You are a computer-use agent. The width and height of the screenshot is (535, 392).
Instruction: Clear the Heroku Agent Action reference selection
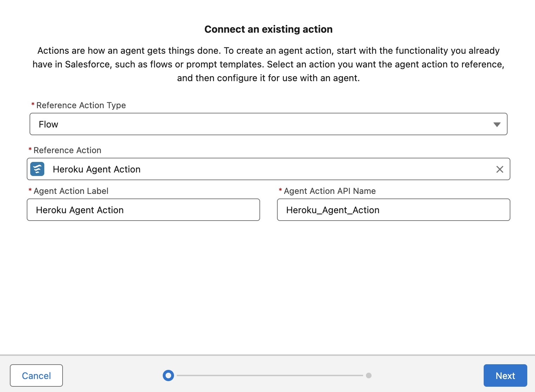coord(499,169)
